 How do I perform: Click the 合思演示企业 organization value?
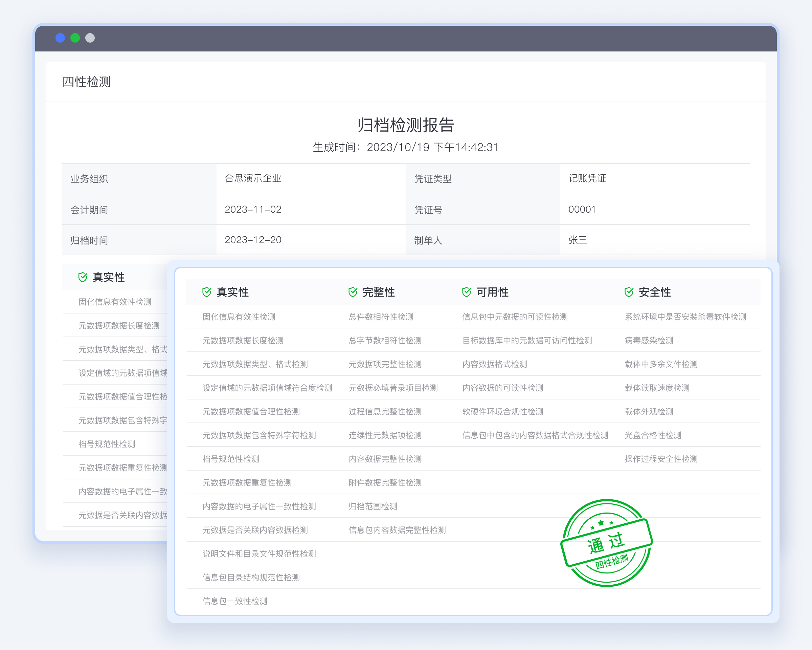253,178
